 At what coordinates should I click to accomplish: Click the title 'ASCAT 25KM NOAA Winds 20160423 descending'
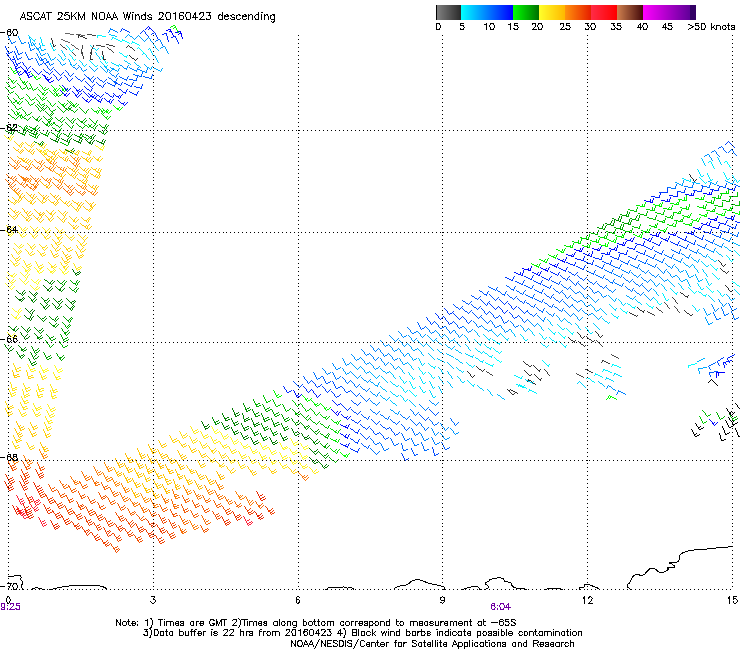tap(147, 16)
